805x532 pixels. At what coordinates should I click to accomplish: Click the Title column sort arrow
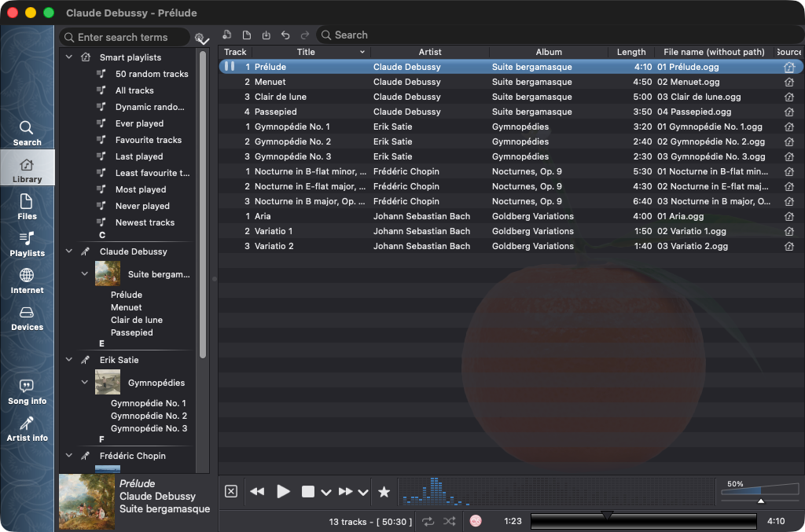(x=362, y=52)
